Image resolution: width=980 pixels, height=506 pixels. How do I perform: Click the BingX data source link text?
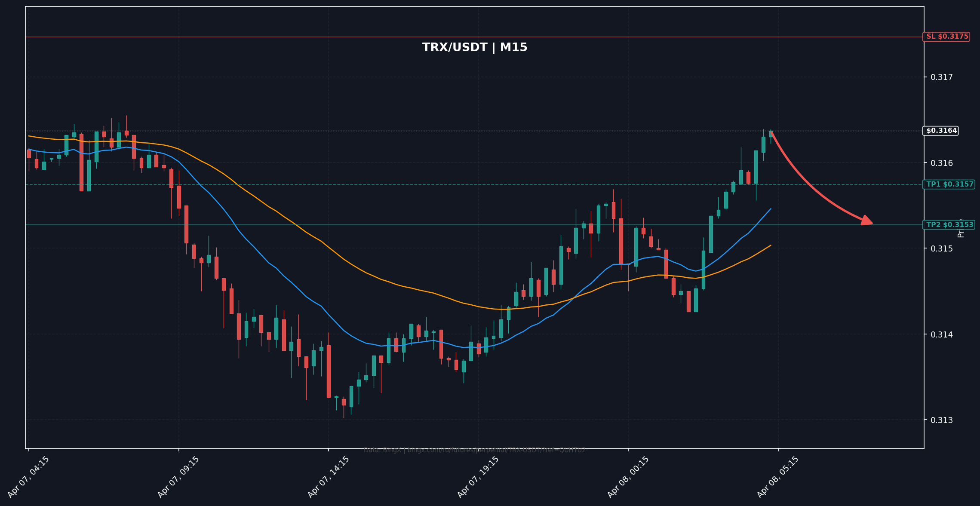pos(474,450)
